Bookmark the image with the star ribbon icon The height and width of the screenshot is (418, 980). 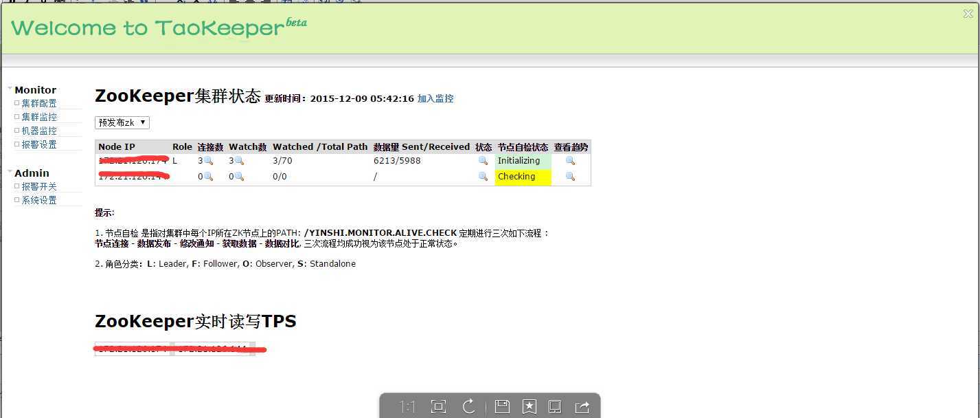[529, 406]
